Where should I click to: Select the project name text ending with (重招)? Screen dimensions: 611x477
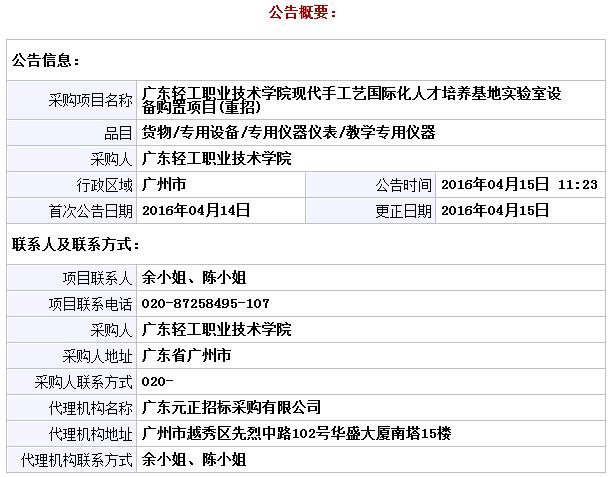coord(352,100)
